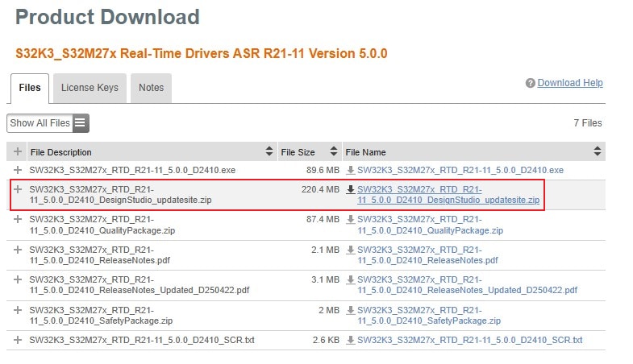This screenshot has width=633, height=364.
Task: Switch to the License Keys tab
Action: coord(90,88)
